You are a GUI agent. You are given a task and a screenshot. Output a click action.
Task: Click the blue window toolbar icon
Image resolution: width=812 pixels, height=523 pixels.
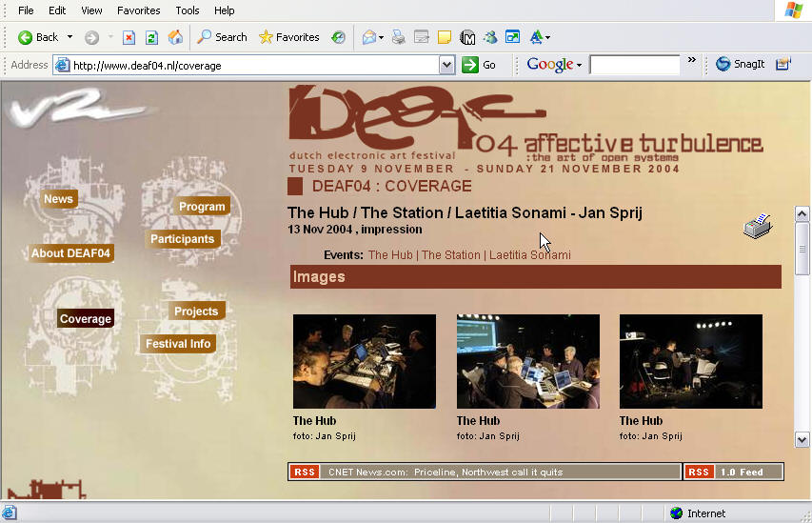(513, 37)
